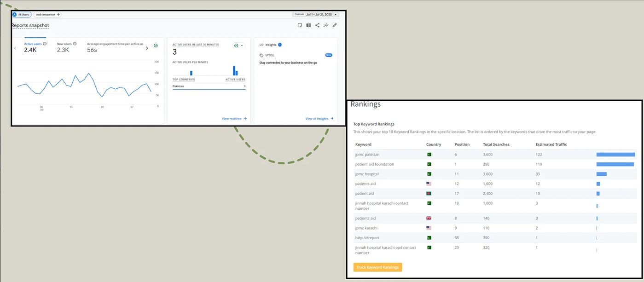Click the UK flag in patients aid row
644x282 pixels.
pos(429,219)
